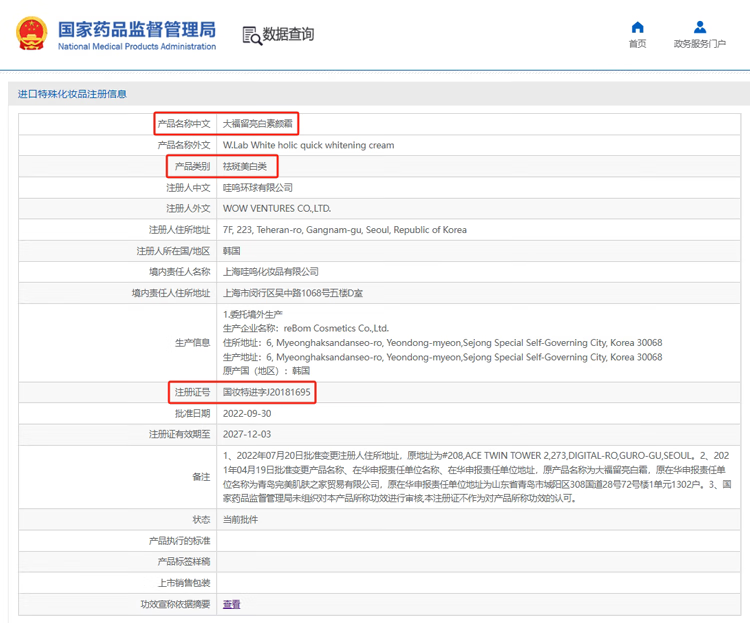
Task: Select registration number 国妆特进字J20181695
Action: click(x=266, y=392)
